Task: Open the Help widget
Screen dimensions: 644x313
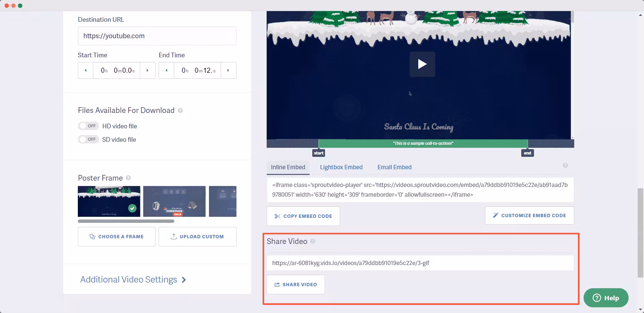Action: pos(606,298)
